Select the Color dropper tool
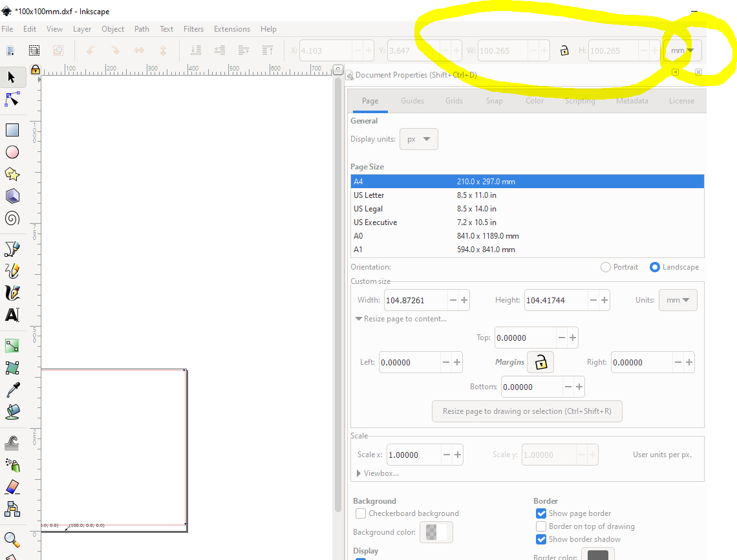 12,389
